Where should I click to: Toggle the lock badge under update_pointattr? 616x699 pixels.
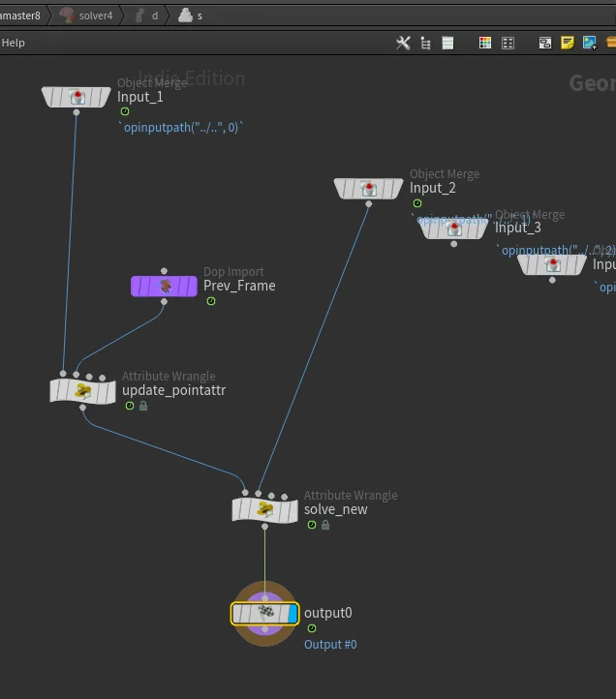coord(143,407)
